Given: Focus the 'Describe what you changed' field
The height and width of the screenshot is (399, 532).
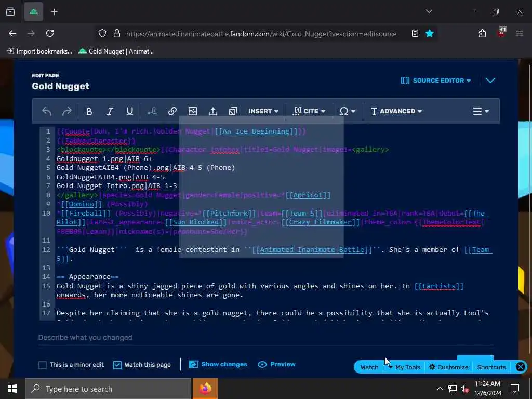Looking at the screenshot, I should [265, 338].
